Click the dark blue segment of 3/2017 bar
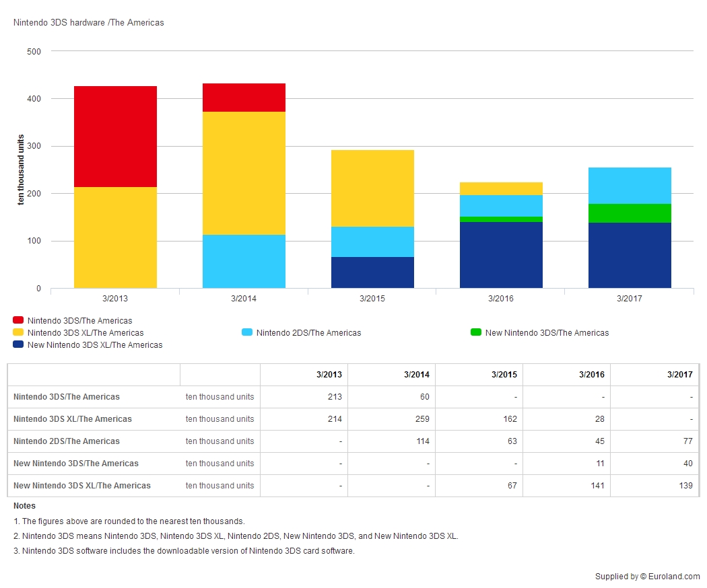Viewport: 707px width, 588px height. (630, 256)
